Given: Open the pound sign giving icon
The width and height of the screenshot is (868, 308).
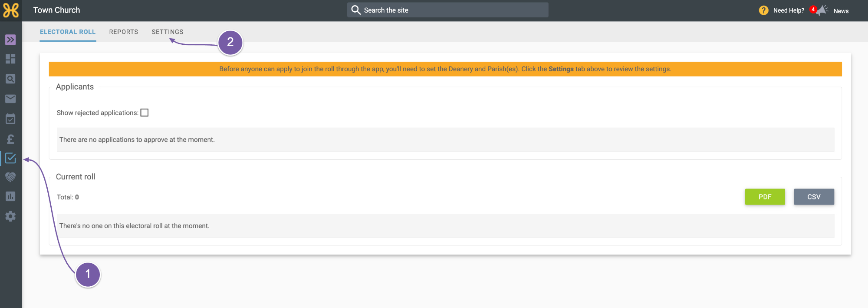Looking at the screenshot, I should (x=10, y=139).
